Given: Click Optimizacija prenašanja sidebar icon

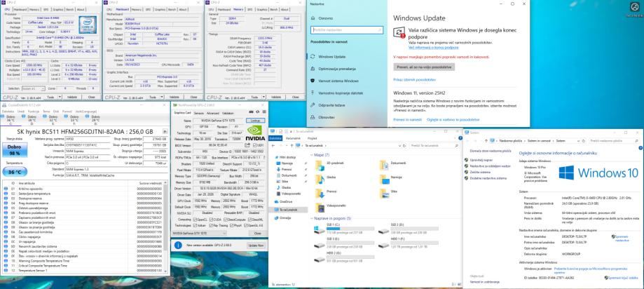Looking at the screenshot, I should pos(313,69).
